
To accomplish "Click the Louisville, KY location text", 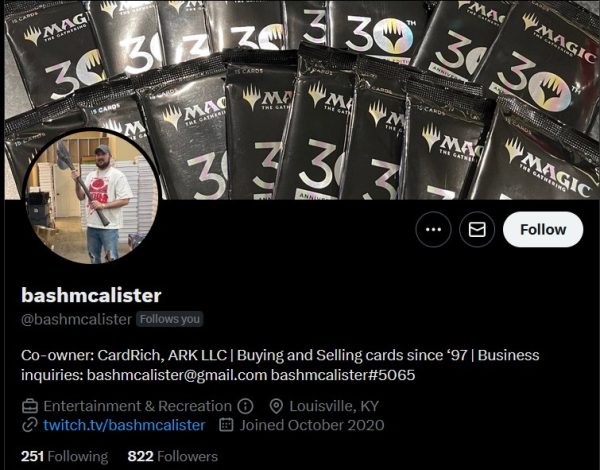I will coord(334,406).
